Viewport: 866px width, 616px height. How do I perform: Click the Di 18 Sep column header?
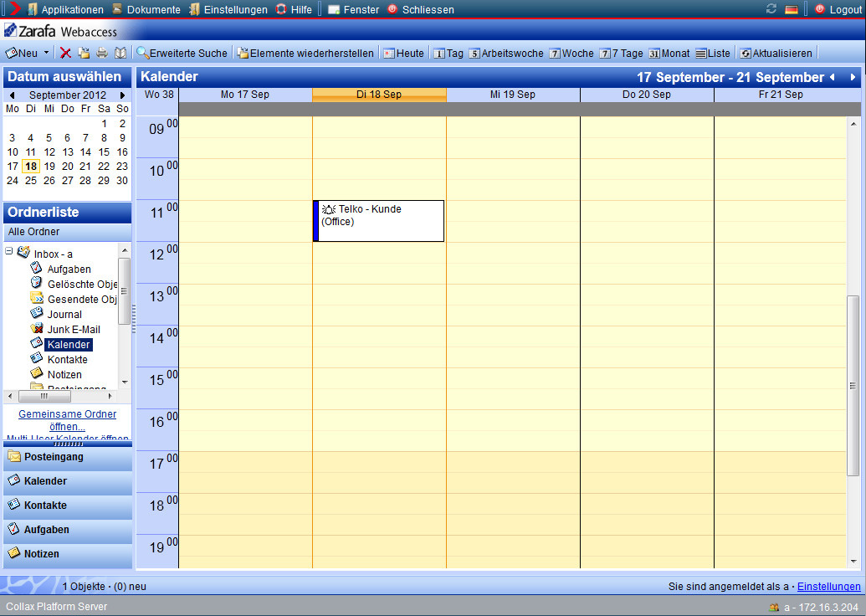pyautogui.click(x=379, y=95)
